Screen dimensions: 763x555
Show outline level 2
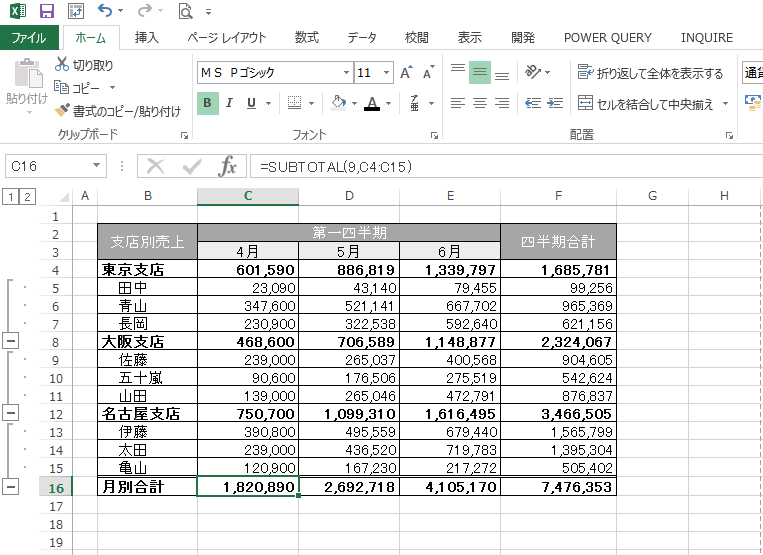[27, 197]
